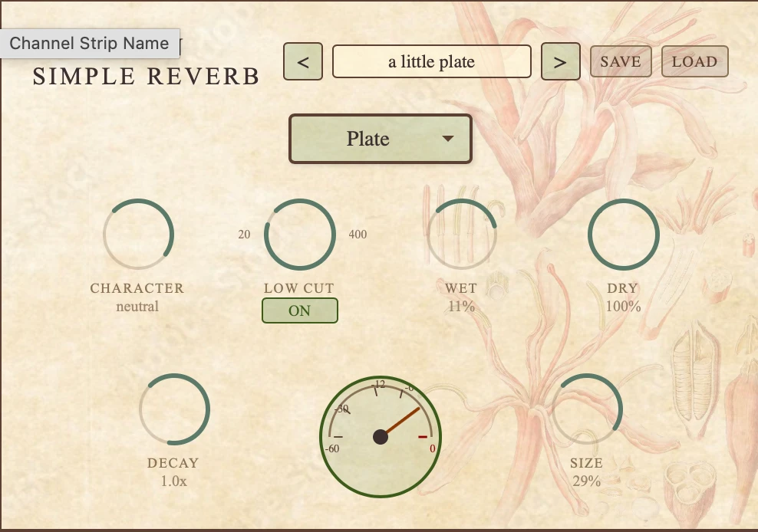758x532 pixels.
Task: Click the previous preset arrow button
Action: pyautogui.click(x=303, y=62)
